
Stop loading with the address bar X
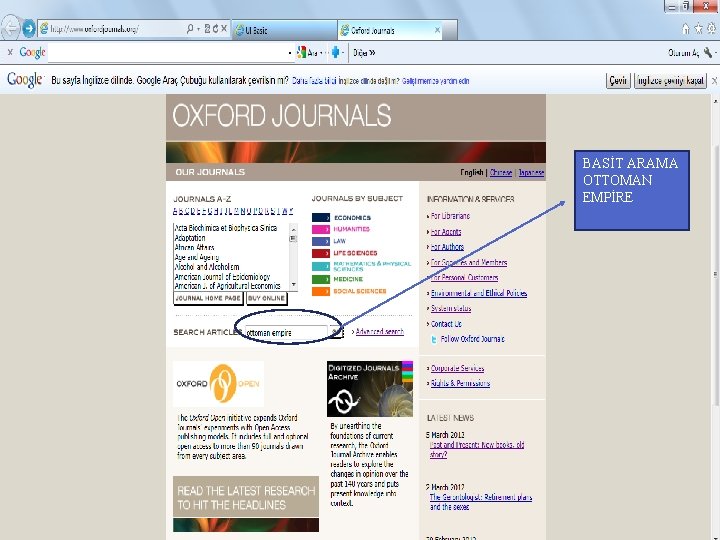224,29
